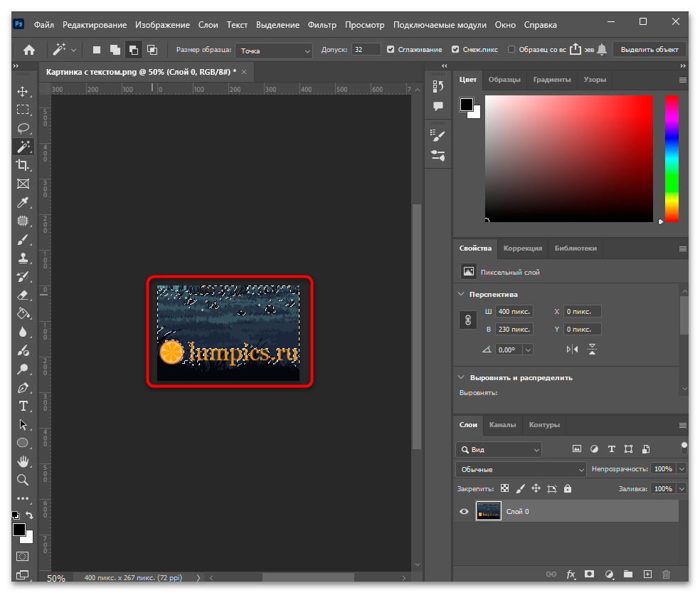Toggle the Смеж.пикс checkbox

coord(455,50)
